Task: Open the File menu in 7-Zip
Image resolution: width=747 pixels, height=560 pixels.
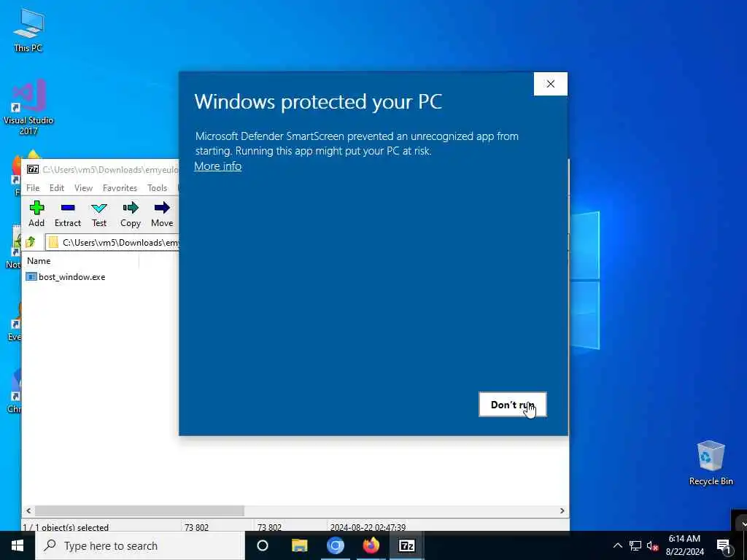Action: (x=33, y=188)
